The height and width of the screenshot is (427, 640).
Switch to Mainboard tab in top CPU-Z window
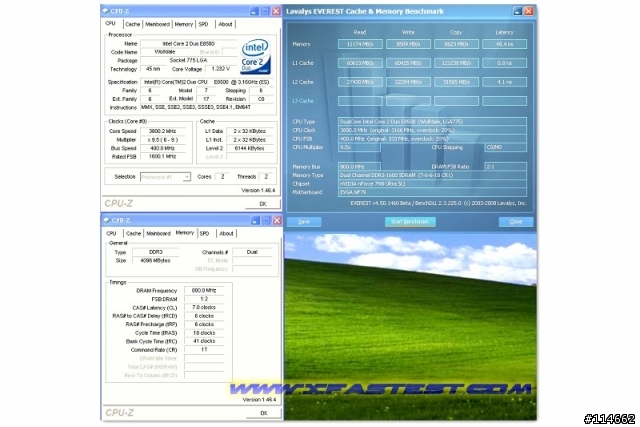(157, 24)
